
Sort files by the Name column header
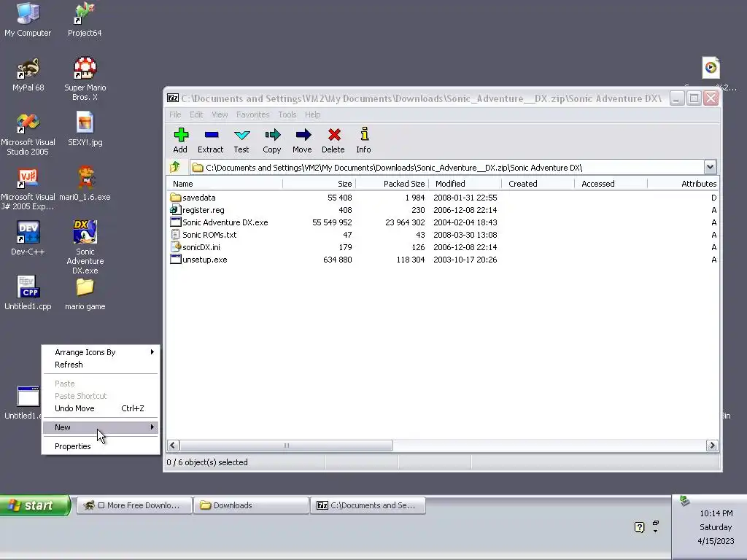click(x=225, y=183)
